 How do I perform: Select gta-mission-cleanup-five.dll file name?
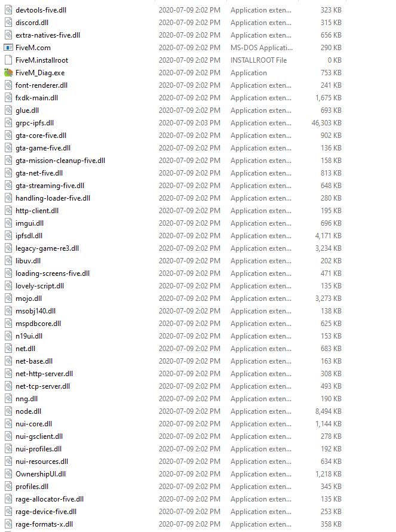pos(60,161)
